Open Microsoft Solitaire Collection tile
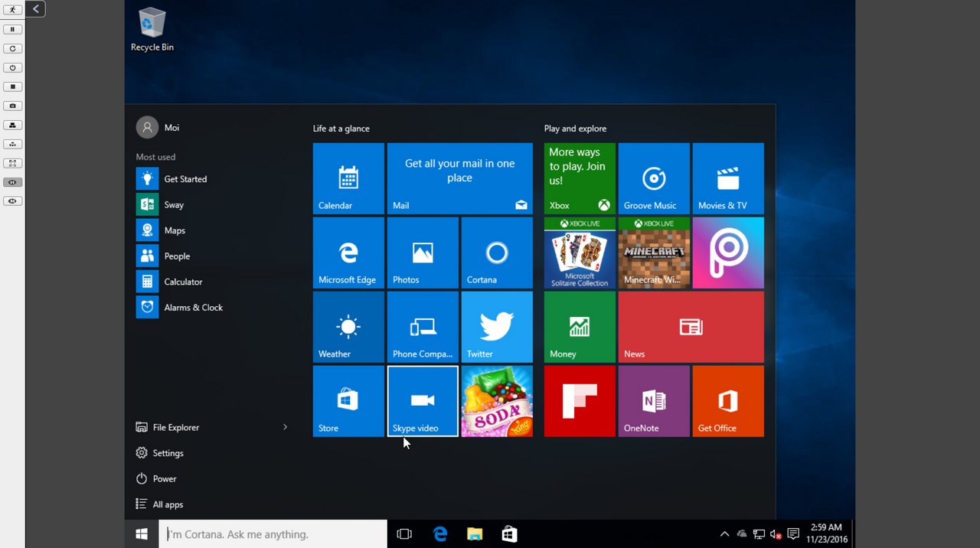The height and width of the screenshot is (548, 980). 580,253
